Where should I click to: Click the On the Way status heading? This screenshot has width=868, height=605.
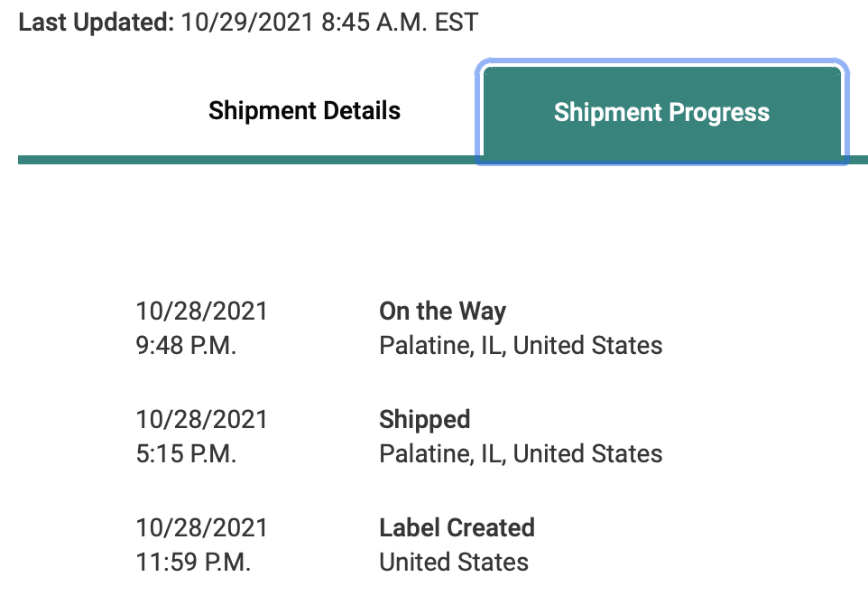click(x=442, y=312)
